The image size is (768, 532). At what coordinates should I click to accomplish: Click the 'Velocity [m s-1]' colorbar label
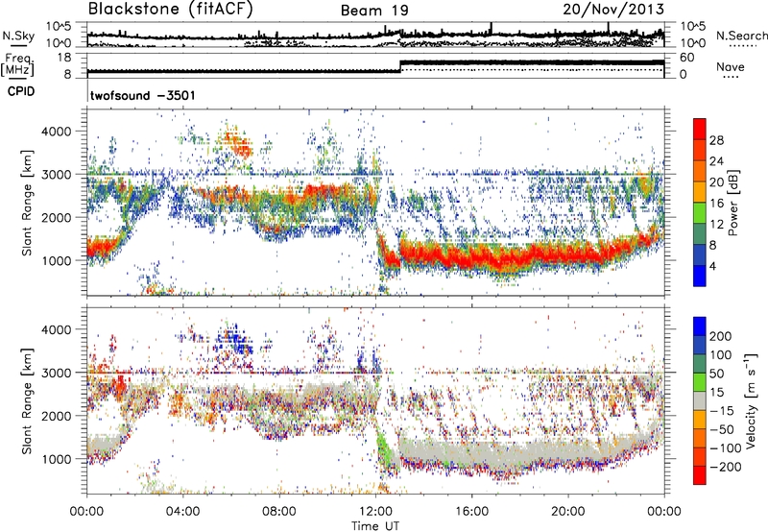(x=751, y=400)
